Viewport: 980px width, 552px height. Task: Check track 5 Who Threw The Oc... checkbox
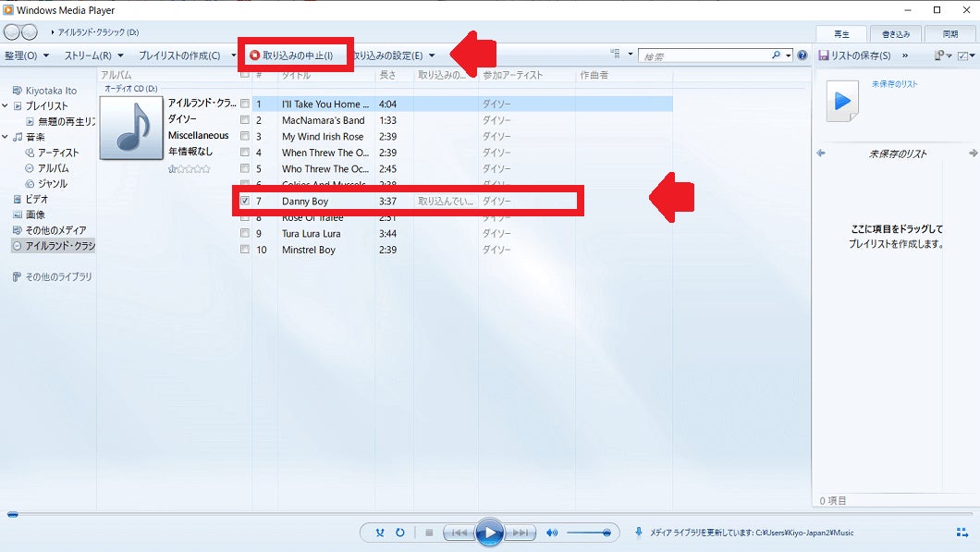point(245,169)
